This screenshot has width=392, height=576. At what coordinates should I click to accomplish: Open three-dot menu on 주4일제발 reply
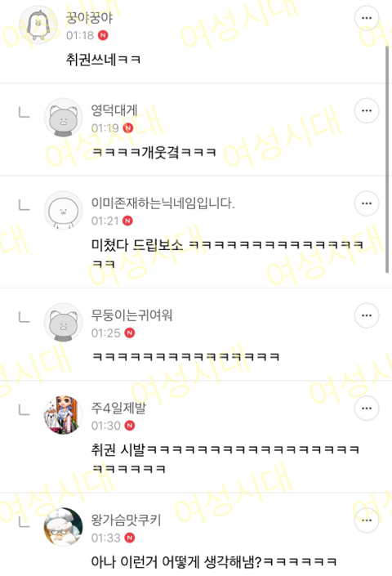367,409
